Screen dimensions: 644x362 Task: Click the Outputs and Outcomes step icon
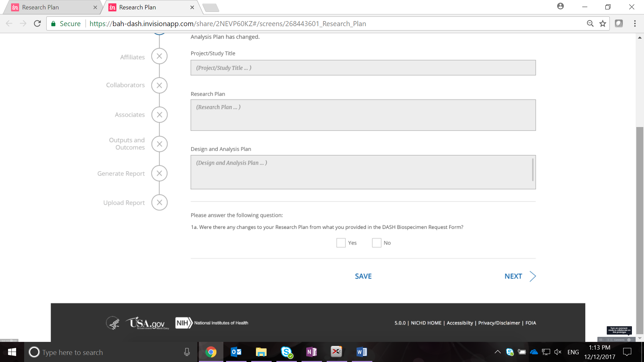pyautogui.click(x=159, y=144)
